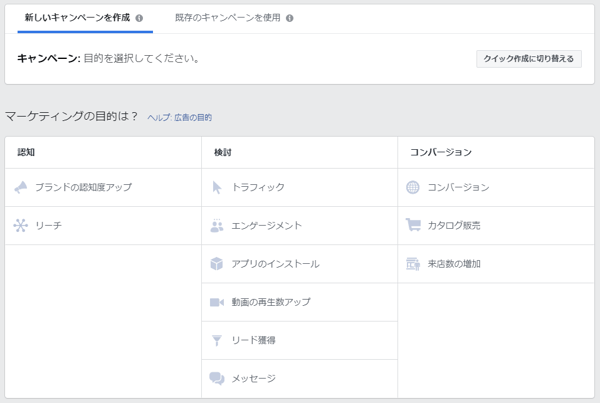Click the Engagement people icon
The image size is (600, 403).
click(x=217, y=226)
